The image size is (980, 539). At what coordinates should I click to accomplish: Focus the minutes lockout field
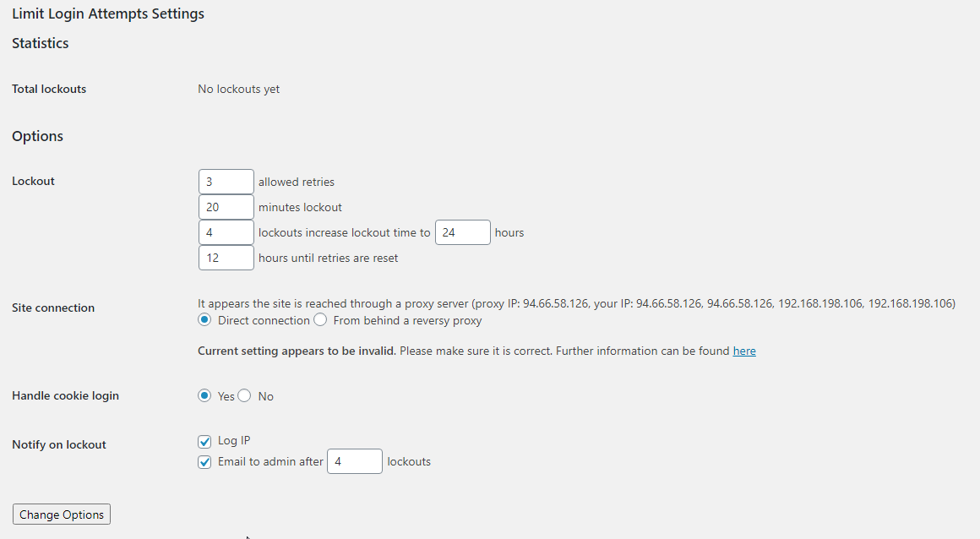pos(226,207)
